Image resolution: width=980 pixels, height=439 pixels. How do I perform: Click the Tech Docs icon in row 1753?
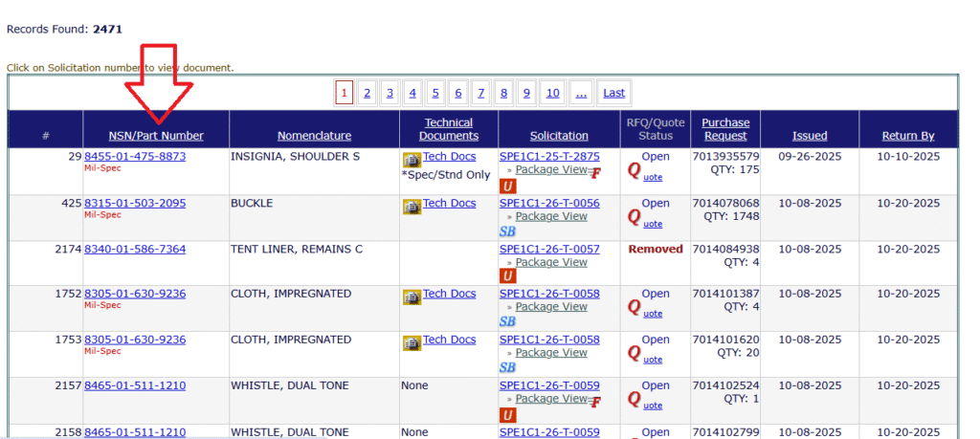(412, 342)
